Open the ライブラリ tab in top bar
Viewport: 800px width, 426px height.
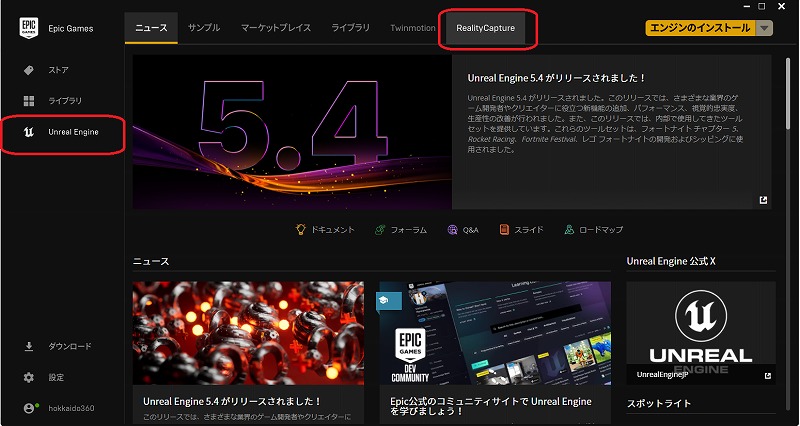(x=351, y=28)
